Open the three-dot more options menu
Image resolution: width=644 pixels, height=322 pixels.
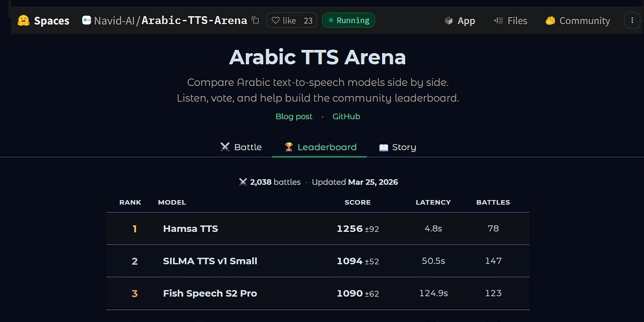(x=632, y=20)
